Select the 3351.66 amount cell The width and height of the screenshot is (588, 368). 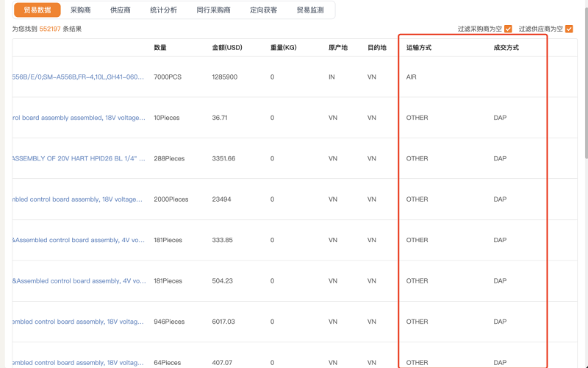pyautogui.click(x=223, y=158)
